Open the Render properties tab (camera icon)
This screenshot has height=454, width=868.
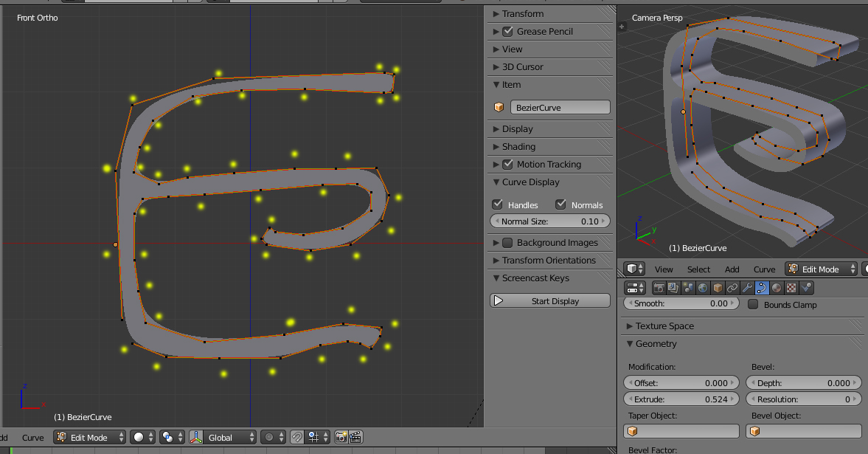(x=660, y=288)
